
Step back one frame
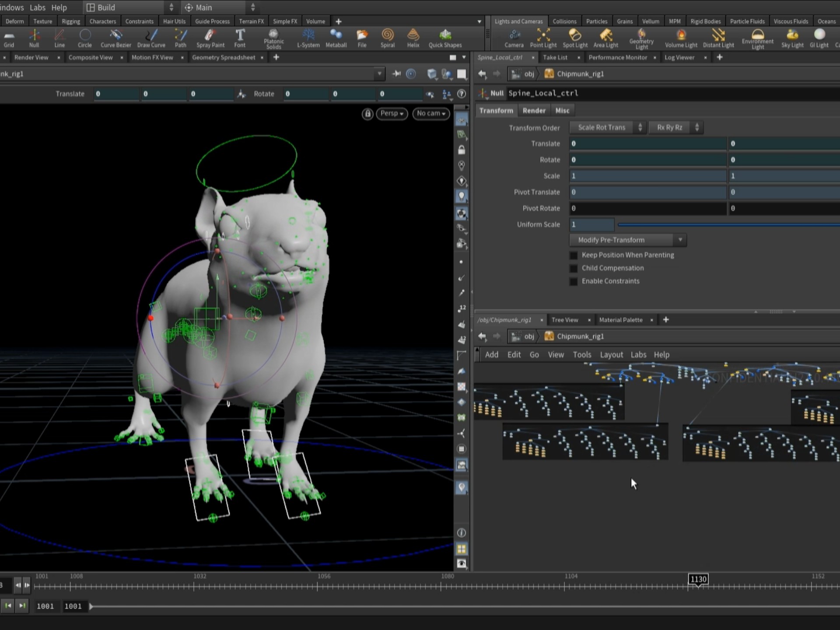(x=18, y=585)
